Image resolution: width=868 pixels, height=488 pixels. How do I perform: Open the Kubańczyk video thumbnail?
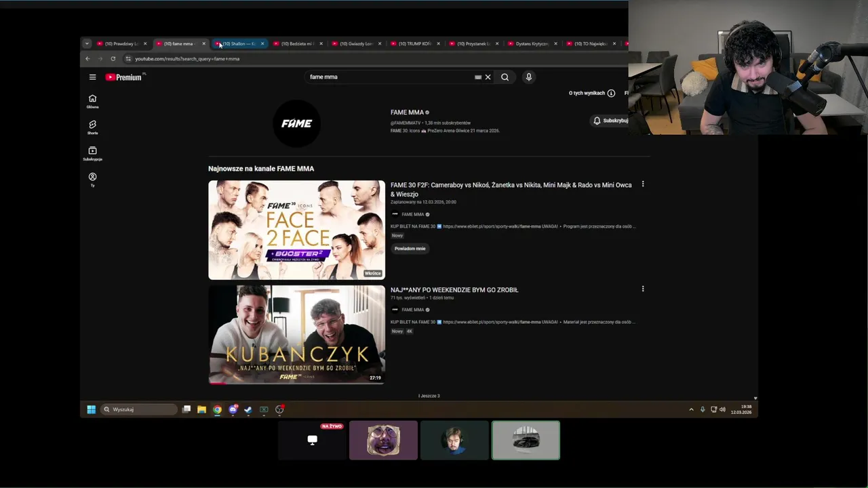296,334
